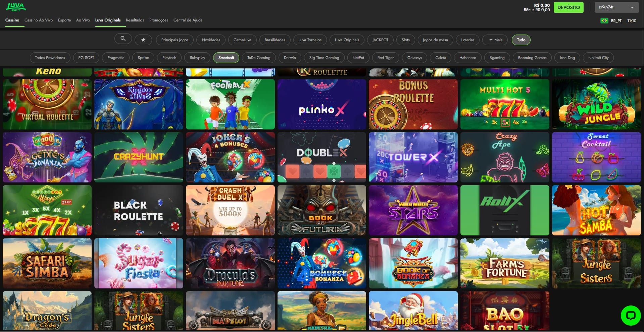
Task: Filter by Rubyplay provider
Action: click(x=197, y=58)
